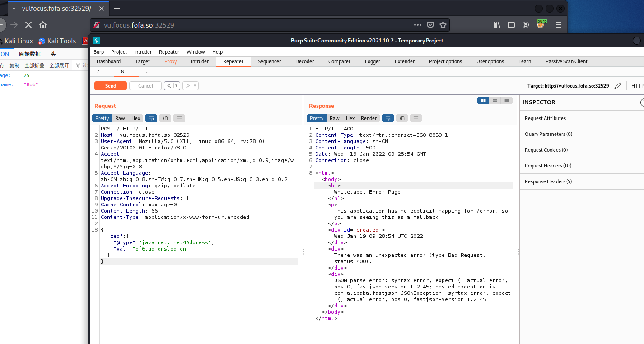The width and height of the screenshot is (644, 344).
Task: Save to Pocket icon in URL bar
Action: click(x=430, y=25)
